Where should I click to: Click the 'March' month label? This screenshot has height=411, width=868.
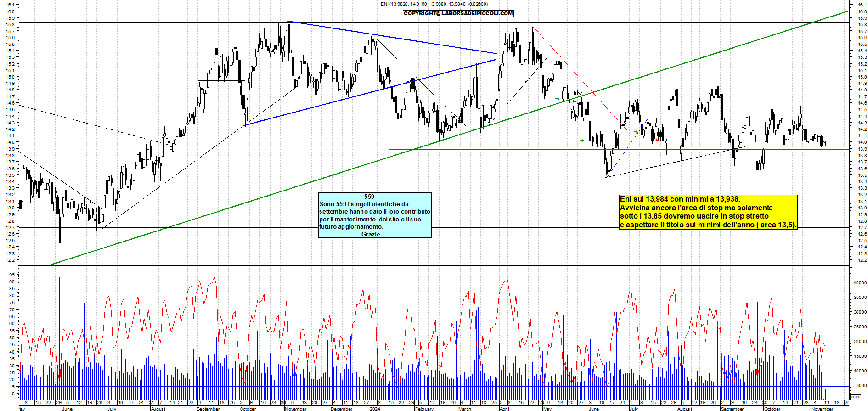(x=465, y=409)
